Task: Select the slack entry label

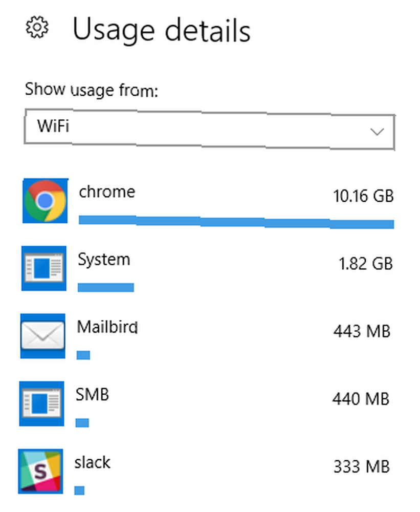Action: click(x=93, y=462)
